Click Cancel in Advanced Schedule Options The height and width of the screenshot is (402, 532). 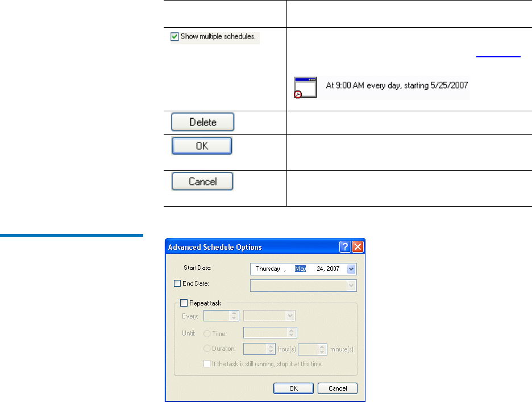(x=338, y=388)
